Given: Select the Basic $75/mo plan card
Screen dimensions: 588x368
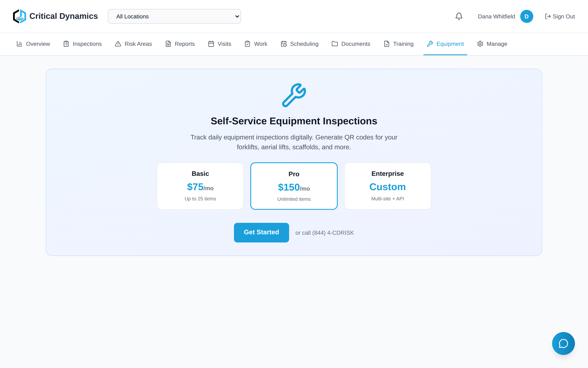Looking at the screenshot, I should pyautogui.click(x=200, y=186).
